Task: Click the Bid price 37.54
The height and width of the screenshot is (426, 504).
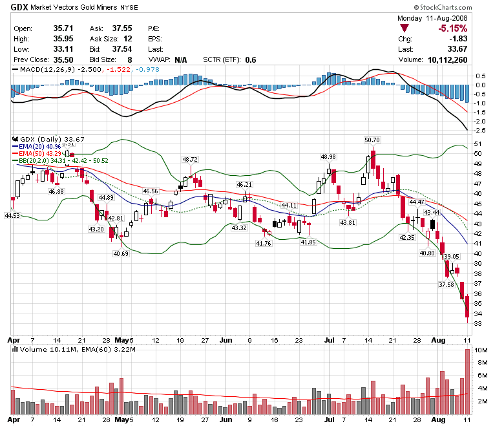Action: (x=122, y=49)
